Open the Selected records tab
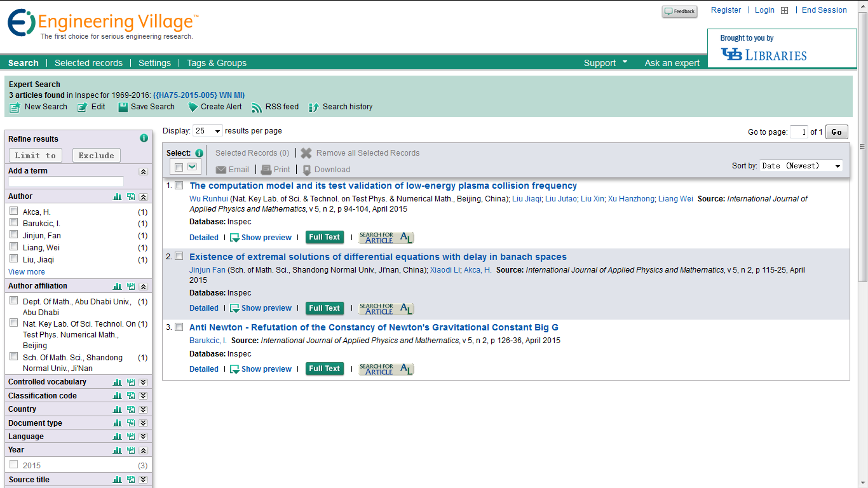Image resolution: width=868 pixels, height=488 pixels. coord(88,63)
